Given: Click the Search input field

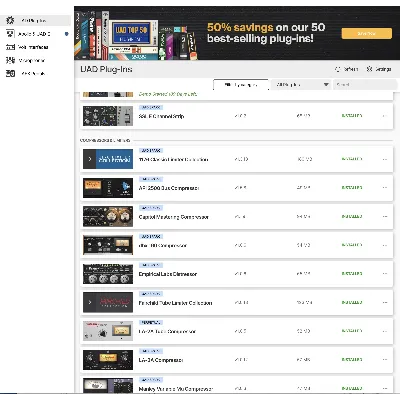Looking at the screenshot, I should point(365,85).
